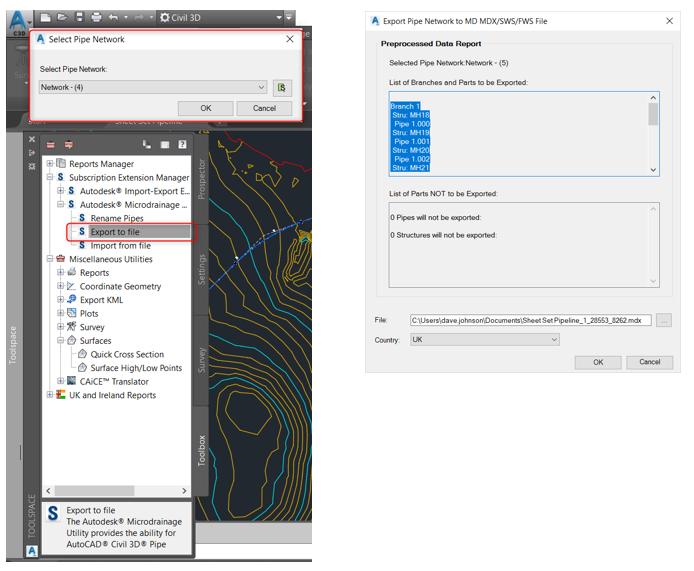This screenshot has width=694, height=571.
Task: Open the Network - (4) dropdown
Action: (153, 87)
